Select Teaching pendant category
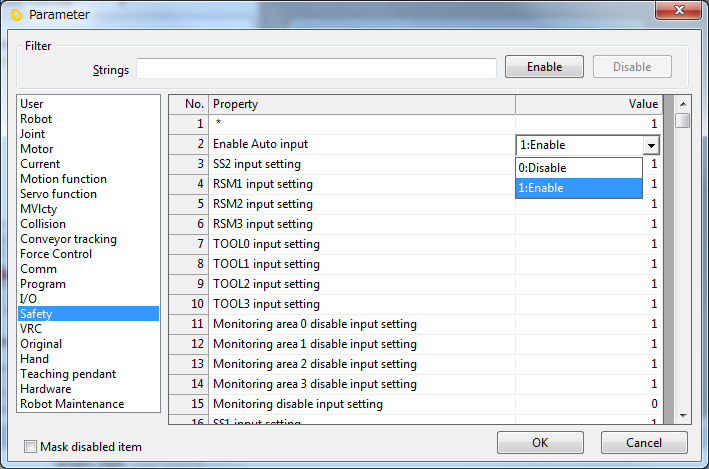Viewport: 709px width, 469px height. [68, 374]
